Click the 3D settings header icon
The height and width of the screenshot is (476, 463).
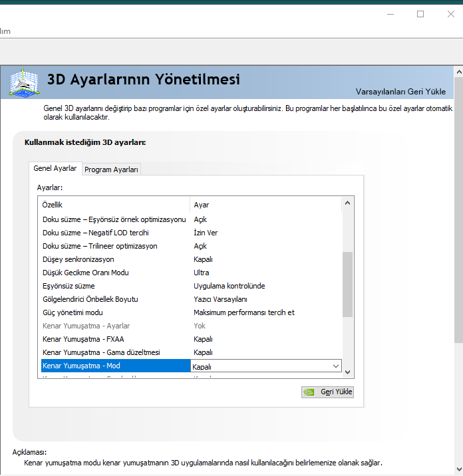point(23,82)
